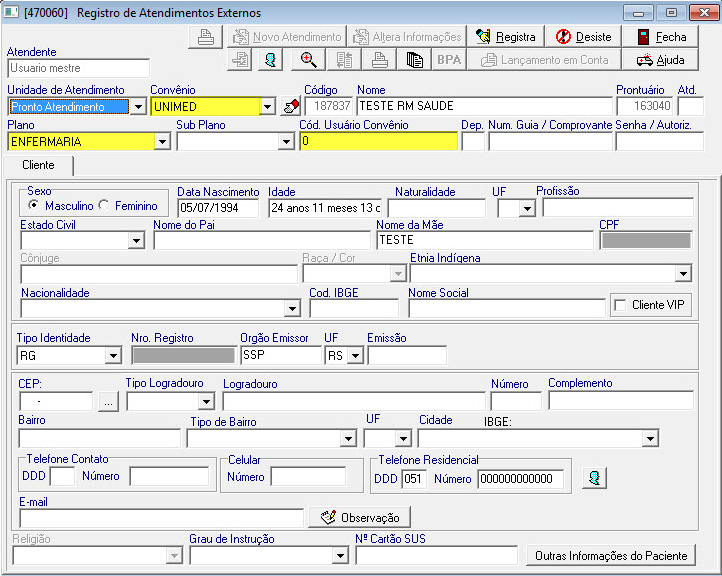Click the CEP lookup ellipsis button
722x576 pixels.
point(108,402)
